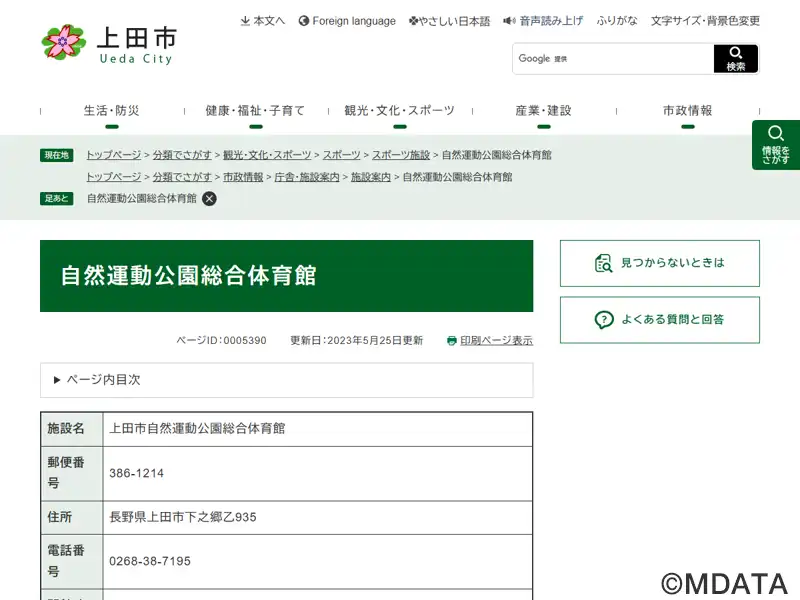Start 音声読み上げ audio reading
Screen dimensions: 800x600
pos(543,21)
